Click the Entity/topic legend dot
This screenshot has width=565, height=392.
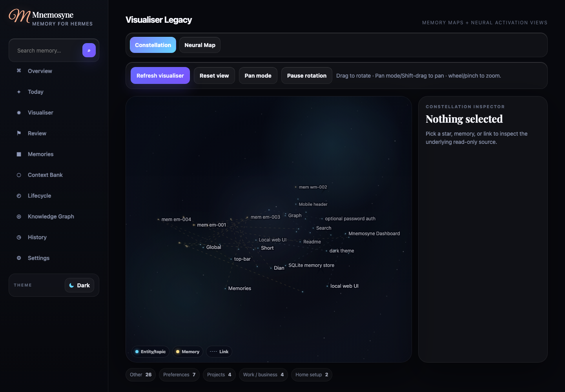point(137,352)
